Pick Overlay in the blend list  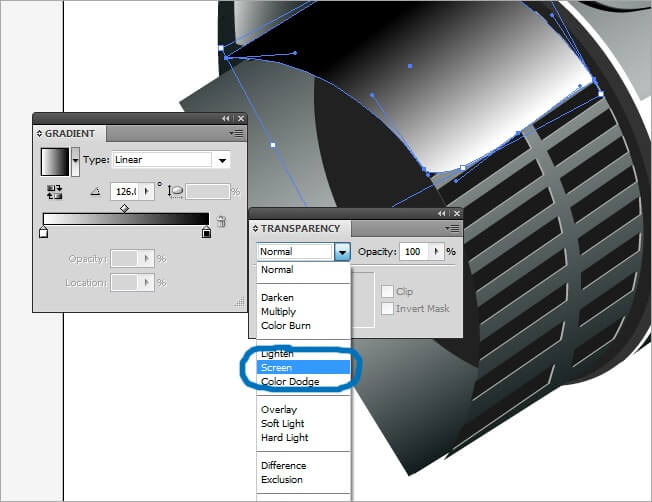tap(279, 410)
